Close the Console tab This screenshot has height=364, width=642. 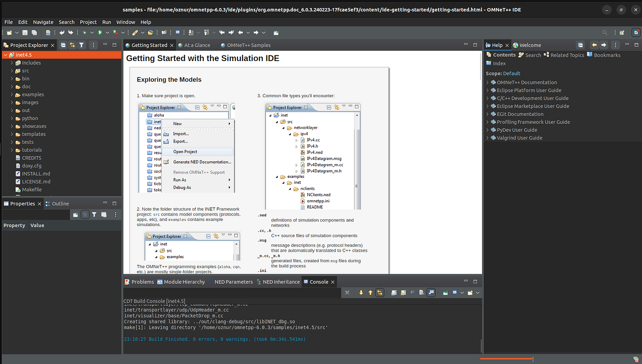click(333, 282)
